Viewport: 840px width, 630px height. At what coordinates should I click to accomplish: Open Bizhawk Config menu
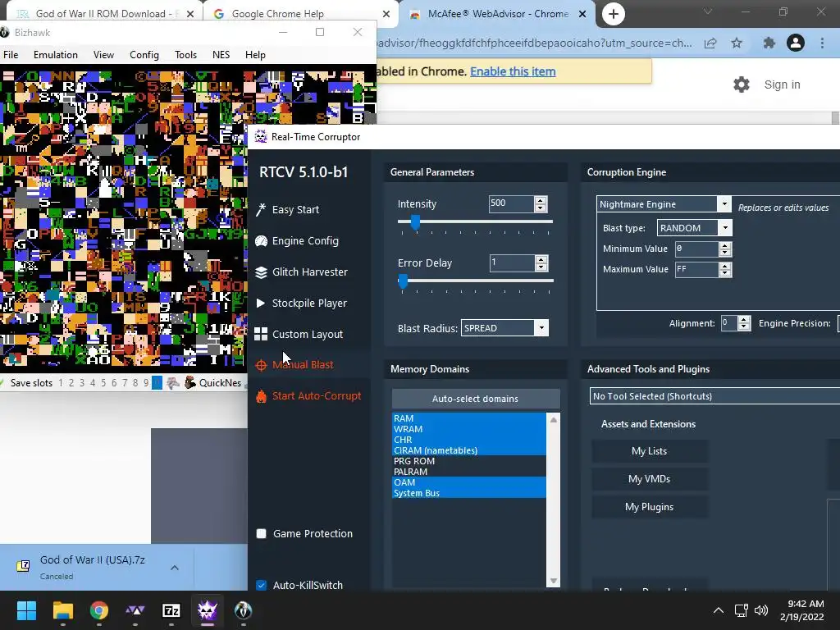(144, 55)
